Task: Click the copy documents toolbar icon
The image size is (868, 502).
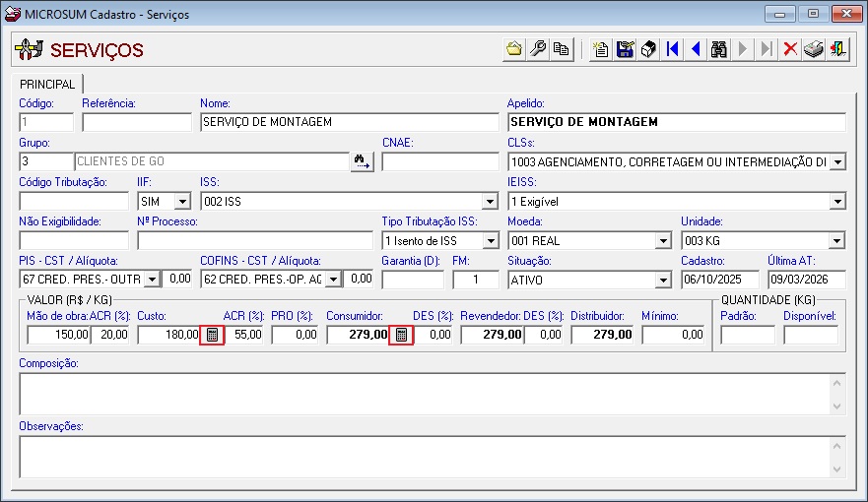Action: 562,50
